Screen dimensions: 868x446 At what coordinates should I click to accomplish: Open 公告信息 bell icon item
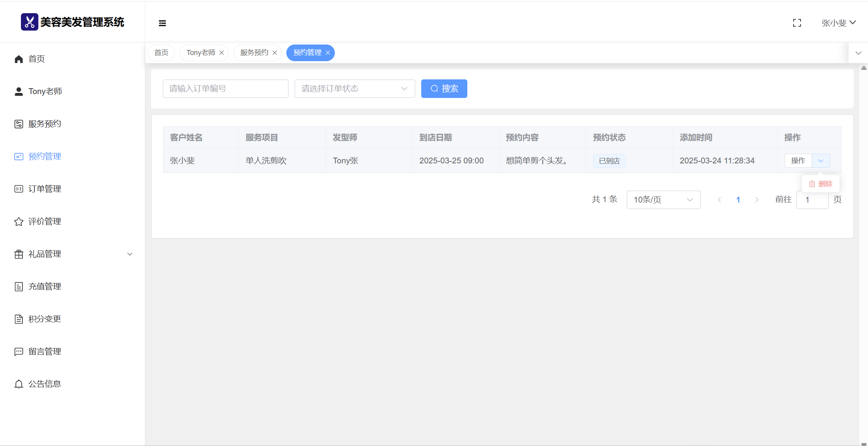pyautogui.click(x=45, y=384)
